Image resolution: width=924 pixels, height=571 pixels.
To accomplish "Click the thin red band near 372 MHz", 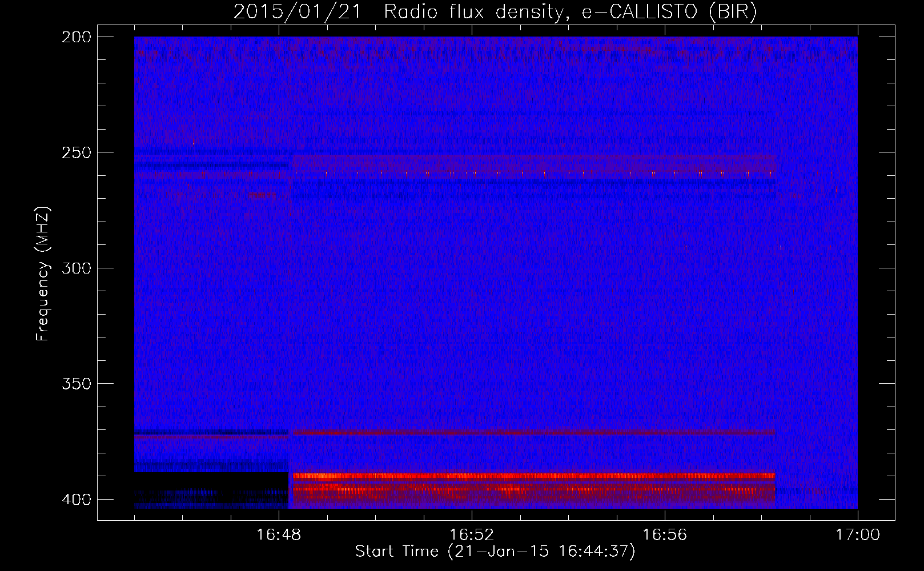I will pos(531,433).
